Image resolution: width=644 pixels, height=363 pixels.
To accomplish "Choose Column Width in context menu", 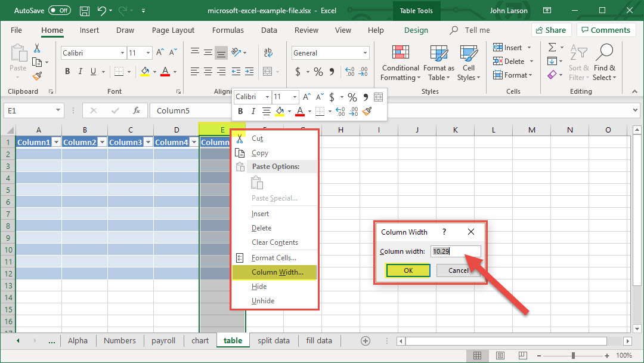I will (277, 272).
